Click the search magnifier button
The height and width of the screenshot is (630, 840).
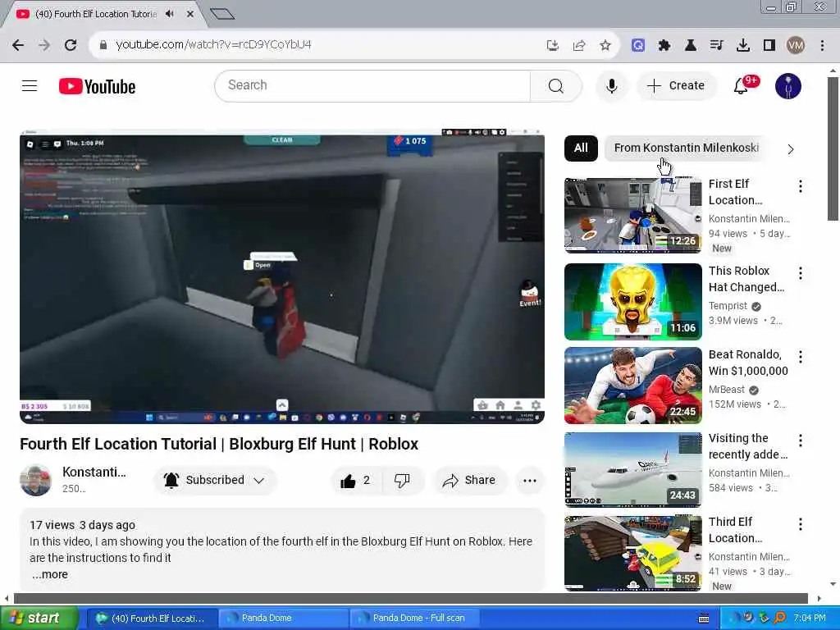(555, 85)
